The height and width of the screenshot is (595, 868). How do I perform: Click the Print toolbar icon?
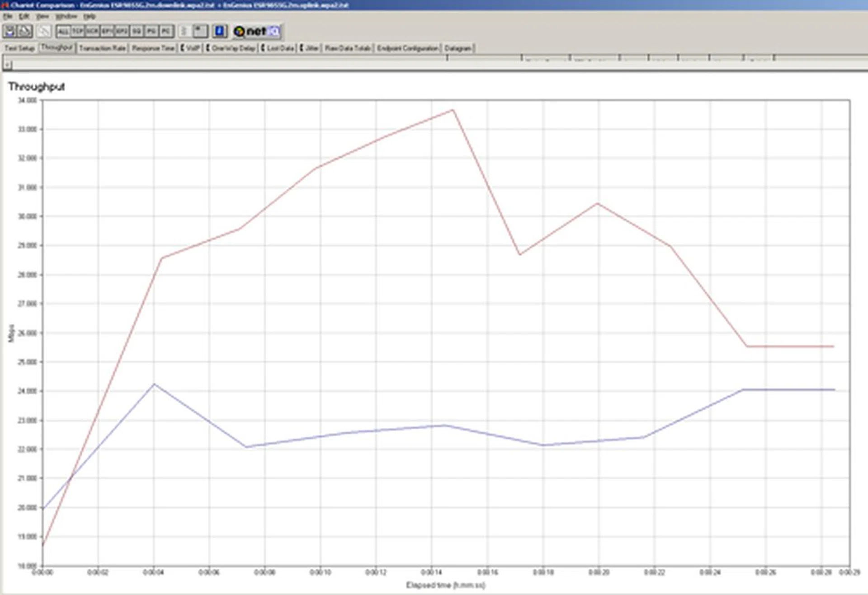point(24,31)
